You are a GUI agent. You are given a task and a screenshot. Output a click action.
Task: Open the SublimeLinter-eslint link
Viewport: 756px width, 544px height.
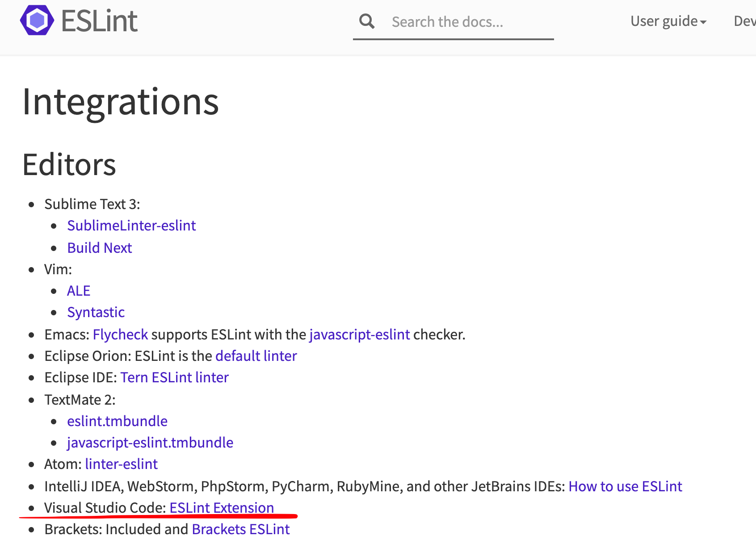pos(131,225)
